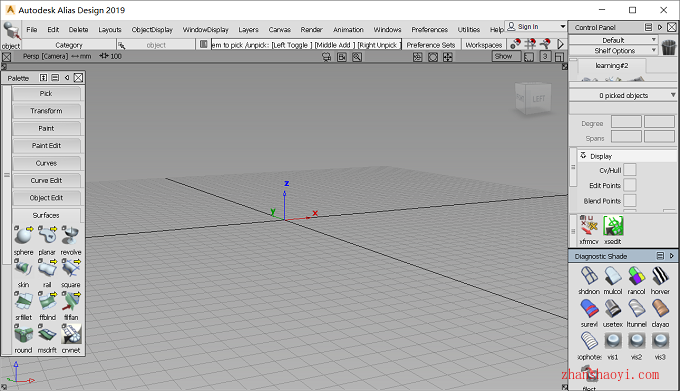Open the Render menu
Image resolution: width=680 pixels, height=391 pixels.
311,29
